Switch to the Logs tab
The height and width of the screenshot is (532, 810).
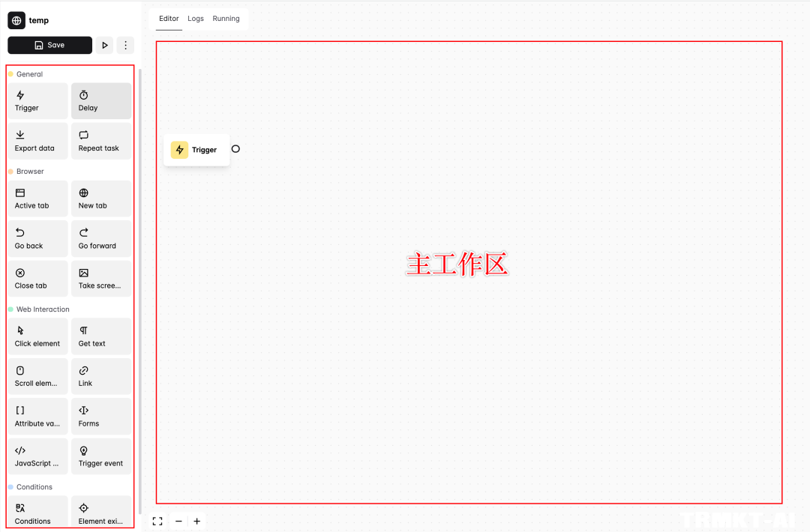(196, 19)
